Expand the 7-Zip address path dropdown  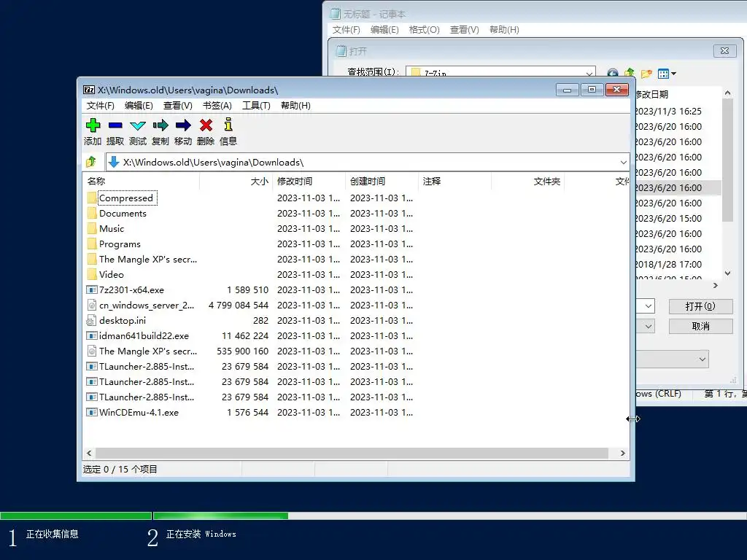pos(623,162)
